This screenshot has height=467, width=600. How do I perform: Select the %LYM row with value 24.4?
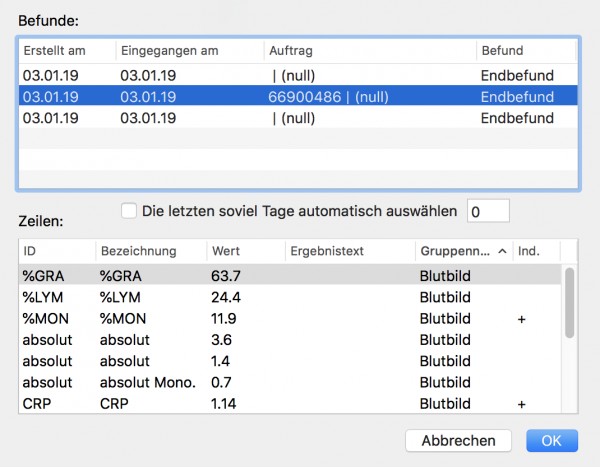[x=290, y=297]
